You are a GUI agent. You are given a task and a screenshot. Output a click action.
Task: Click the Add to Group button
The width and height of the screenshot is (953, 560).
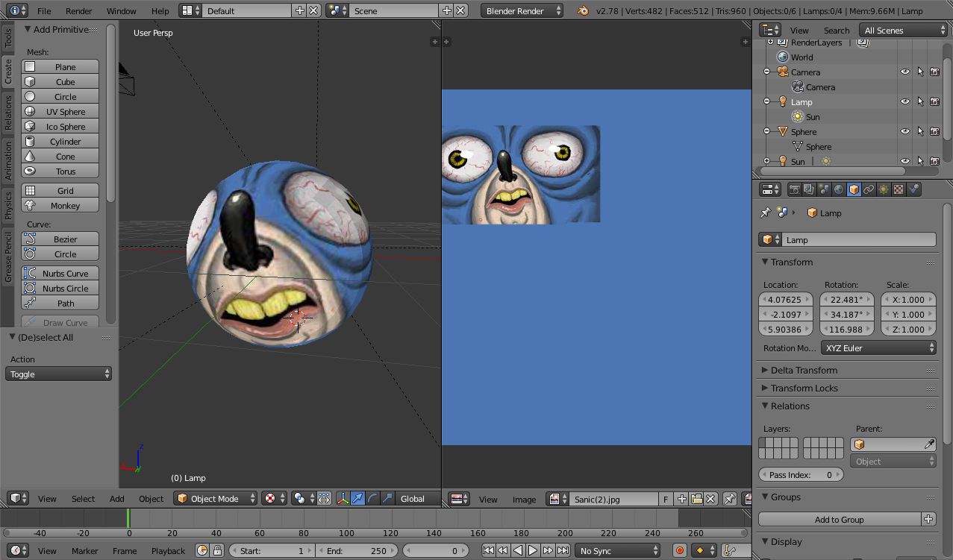tap(839, 520)
